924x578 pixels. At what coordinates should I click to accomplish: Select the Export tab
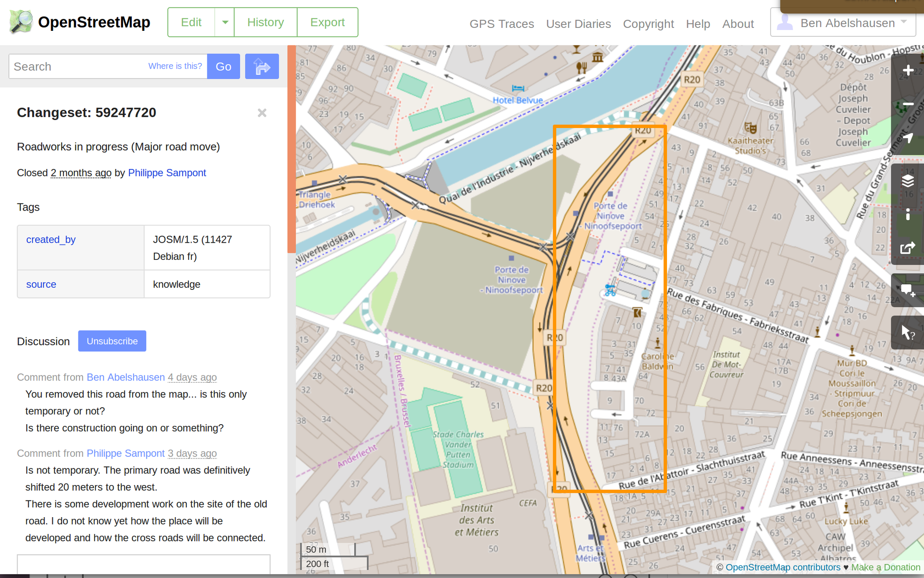tap(327, 22)
